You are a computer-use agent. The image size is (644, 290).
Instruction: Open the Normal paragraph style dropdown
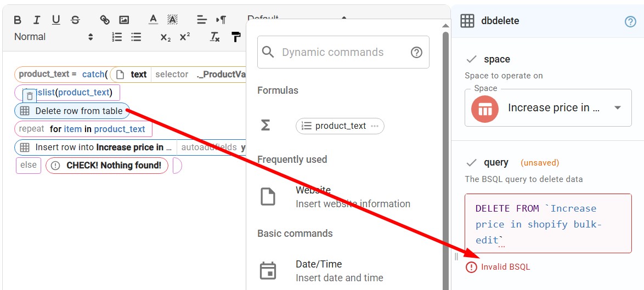click(53, 37)
